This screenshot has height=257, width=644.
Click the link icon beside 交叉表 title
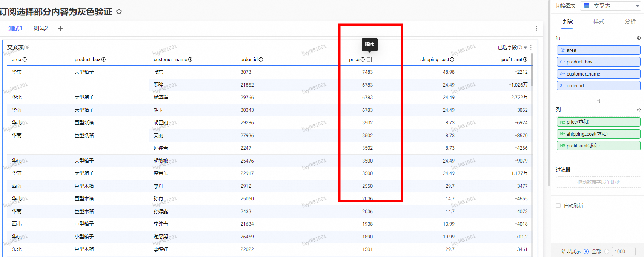click(x=28, y=47)
